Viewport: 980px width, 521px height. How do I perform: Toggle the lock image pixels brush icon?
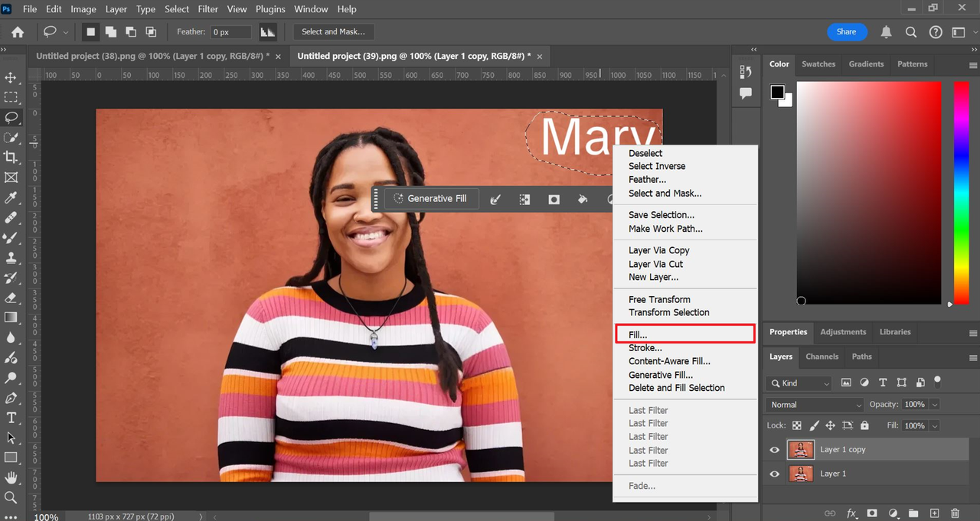click(x=814, y=425)
